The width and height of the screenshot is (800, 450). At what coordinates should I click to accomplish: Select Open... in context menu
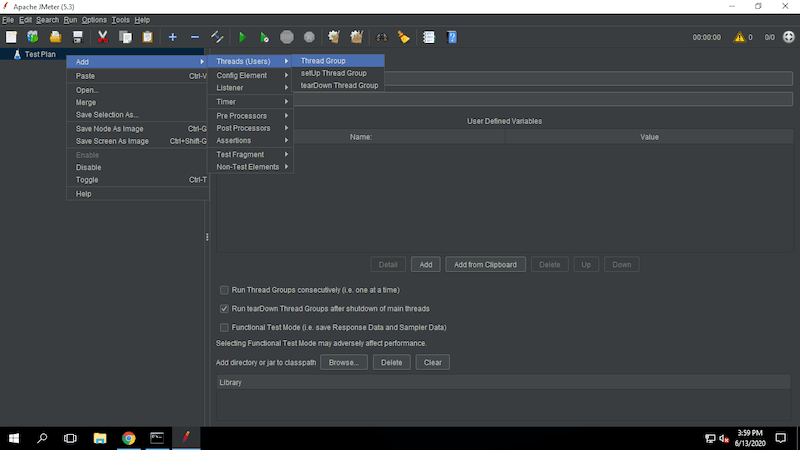138,90
